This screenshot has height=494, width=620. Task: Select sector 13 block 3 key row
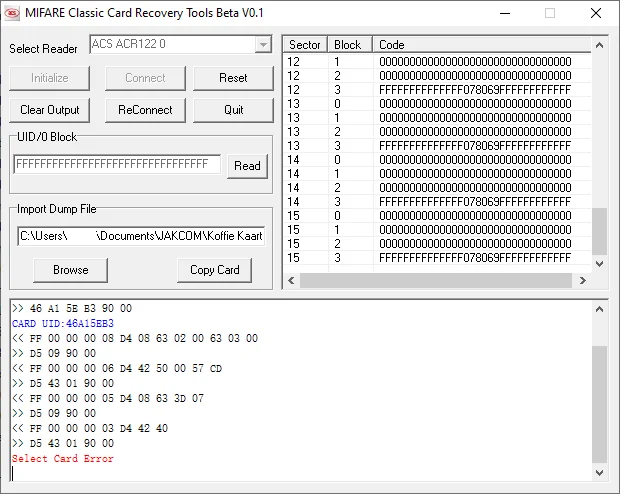coord(437,146)
